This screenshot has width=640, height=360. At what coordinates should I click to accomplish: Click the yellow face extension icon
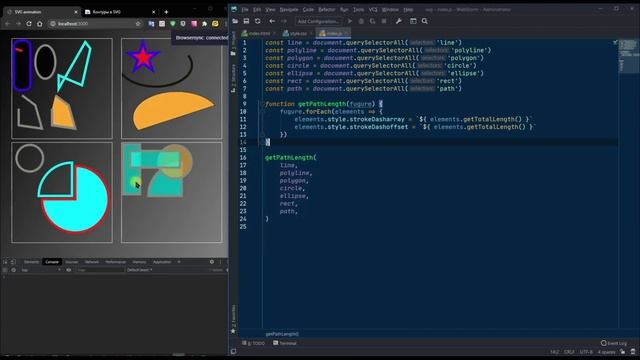point(215,24)
